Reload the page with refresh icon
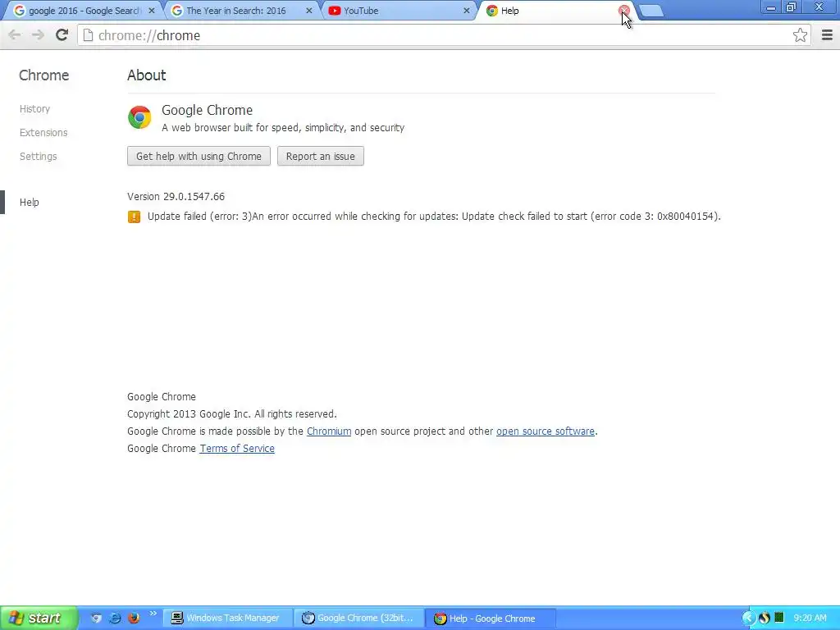 tap(62, 35)
